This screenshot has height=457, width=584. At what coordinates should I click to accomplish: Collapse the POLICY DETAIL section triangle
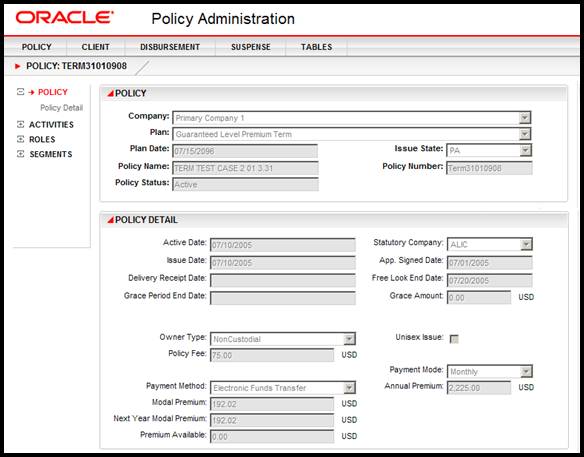(110, 220)
